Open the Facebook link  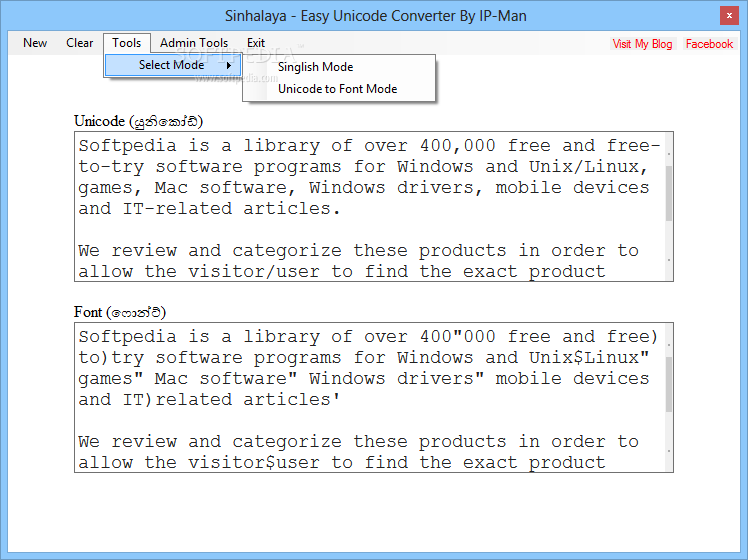pyautogui.click(x=709, y=44)
